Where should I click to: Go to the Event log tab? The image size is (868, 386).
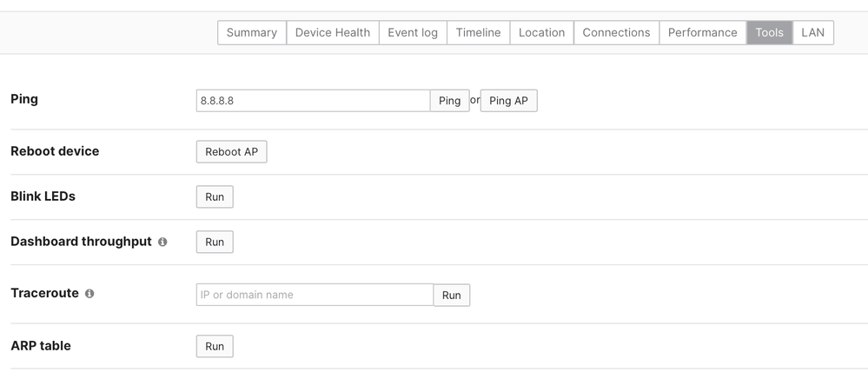(413, 33)
